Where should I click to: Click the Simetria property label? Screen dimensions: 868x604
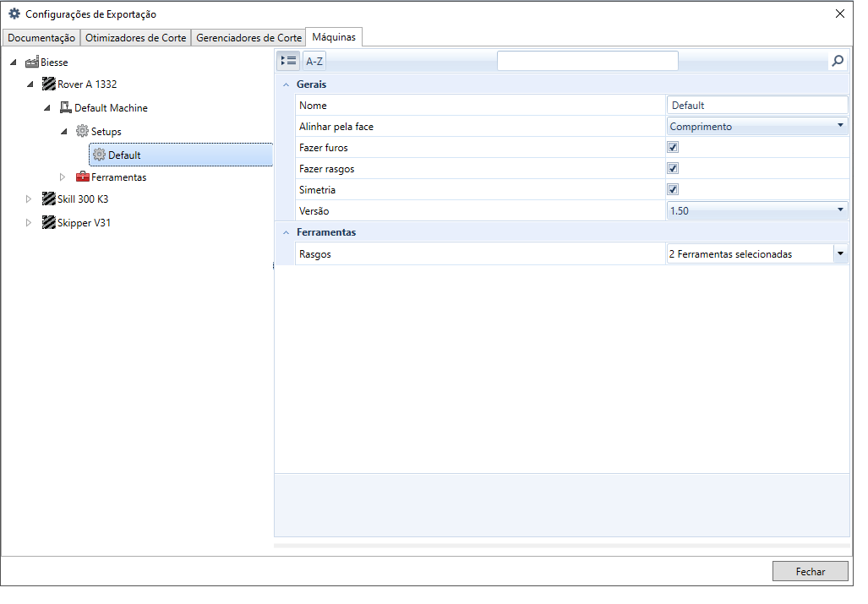317,189
